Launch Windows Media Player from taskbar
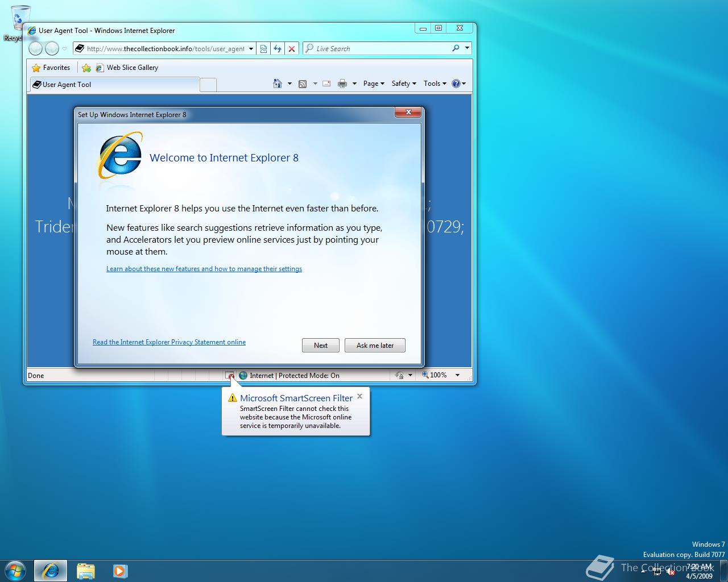Screen dimensions: 728x582 point(120,571)
